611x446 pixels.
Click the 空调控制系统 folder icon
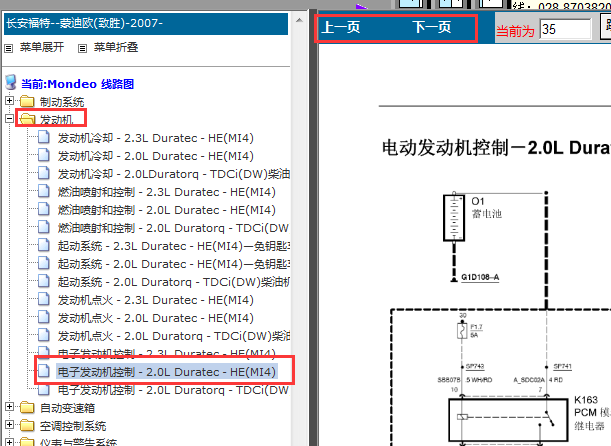click(27, 425)
